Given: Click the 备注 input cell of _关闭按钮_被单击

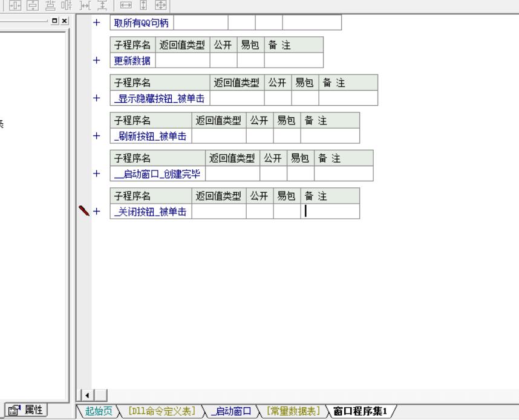Looking at the screenshot, I should [330, 212].
